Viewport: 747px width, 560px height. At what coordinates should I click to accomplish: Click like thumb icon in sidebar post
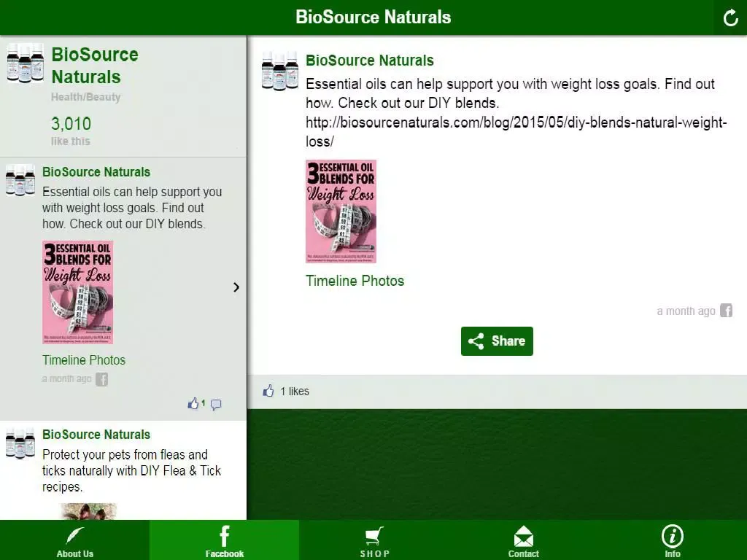(193, 404)
